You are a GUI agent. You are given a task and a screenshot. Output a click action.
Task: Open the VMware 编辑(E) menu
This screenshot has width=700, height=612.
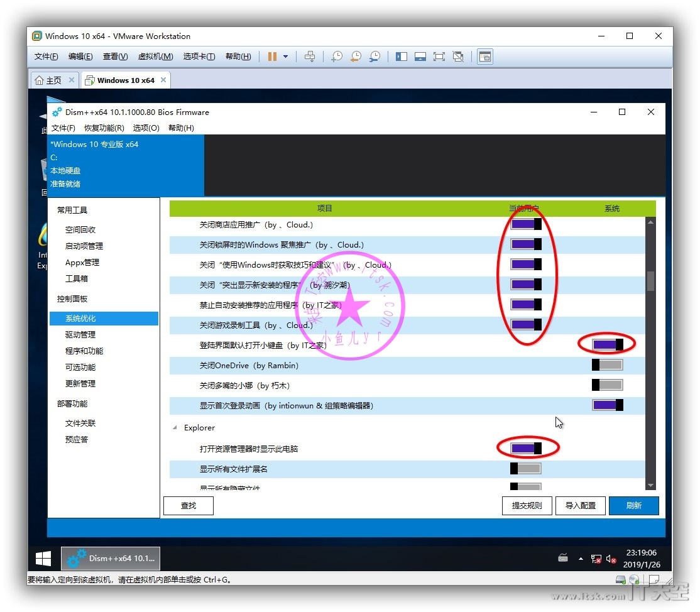[x=80, y=57]
